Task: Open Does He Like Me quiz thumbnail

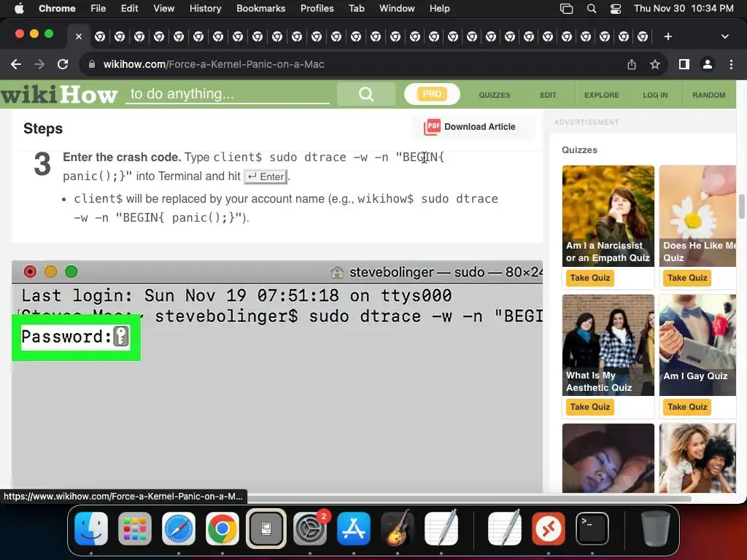Action: click(697, 216)
